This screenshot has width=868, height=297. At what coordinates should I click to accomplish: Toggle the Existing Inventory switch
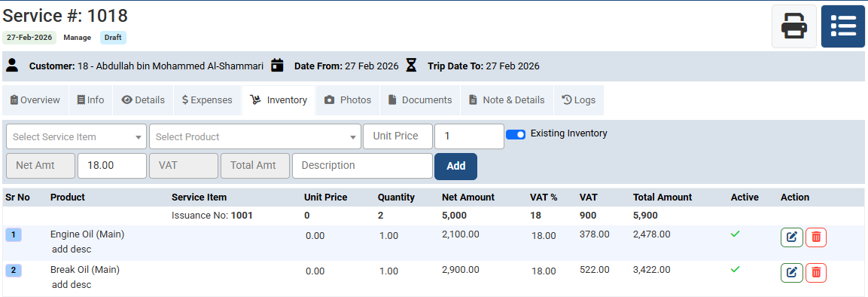[516, 134]
